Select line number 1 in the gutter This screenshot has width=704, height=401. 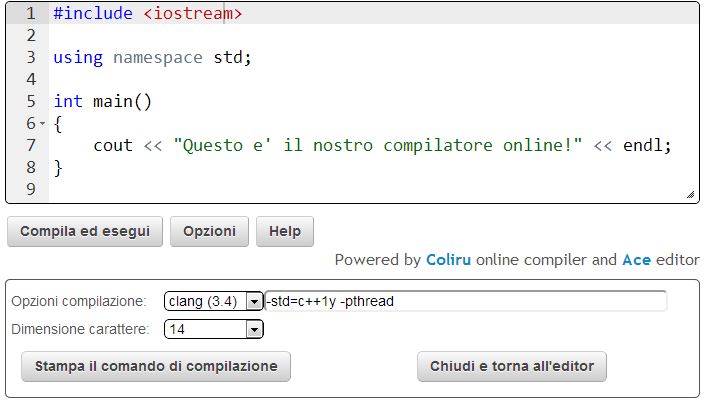point(30,14)
